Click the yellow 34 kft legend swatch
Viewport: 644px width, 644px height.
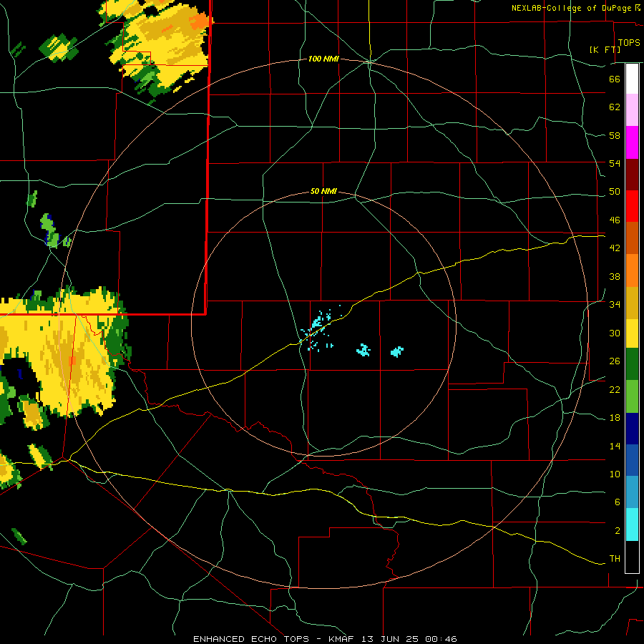(x=632, y=333)
